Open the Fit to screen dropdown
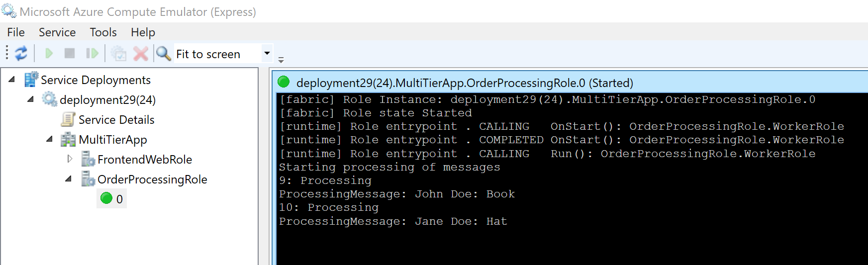868x265 pixels. click(267, 53)
